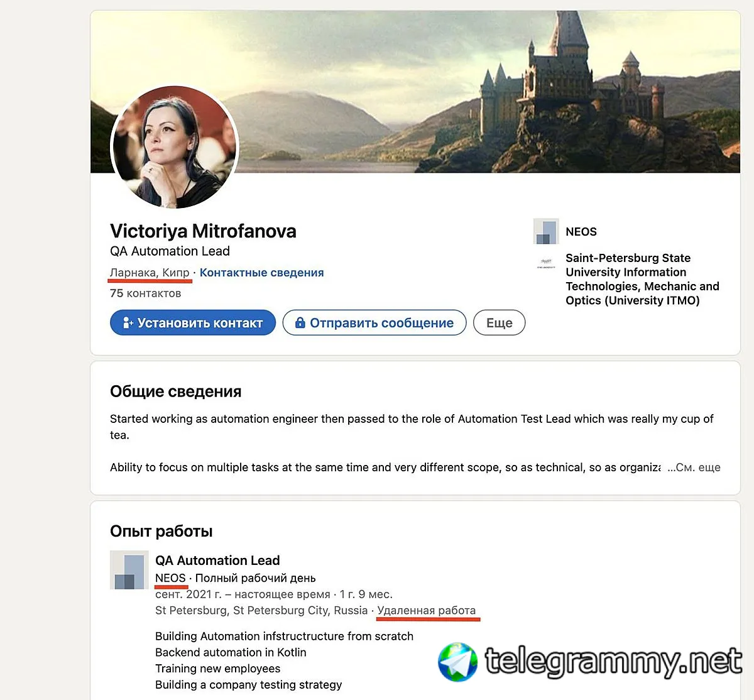Open the Контактные сведения link
The width and height of the screenshot is (754, 700).
coord(262,273)
